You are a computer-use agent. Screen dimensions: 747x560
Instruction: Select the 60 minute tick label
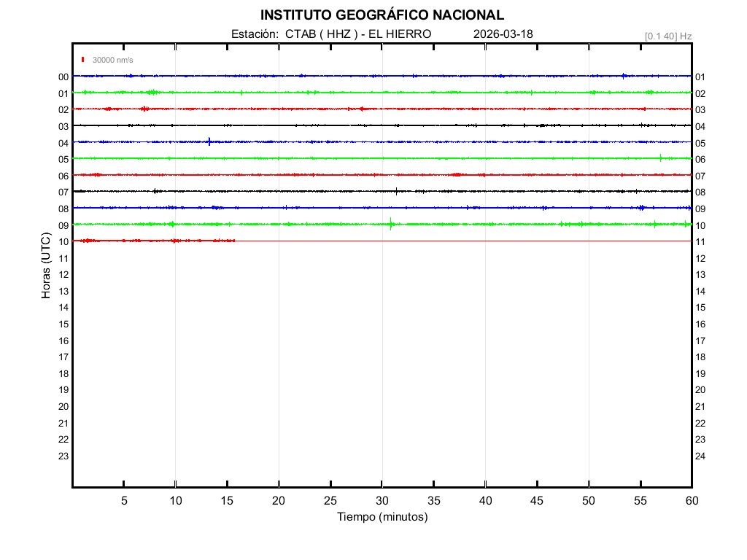691,501
